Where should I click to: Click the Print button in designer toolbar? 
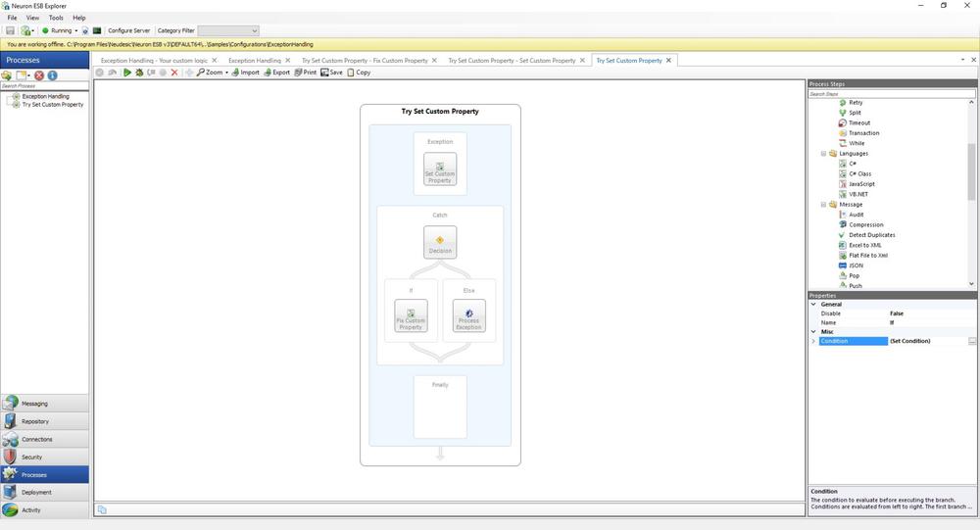coord(306,72)
